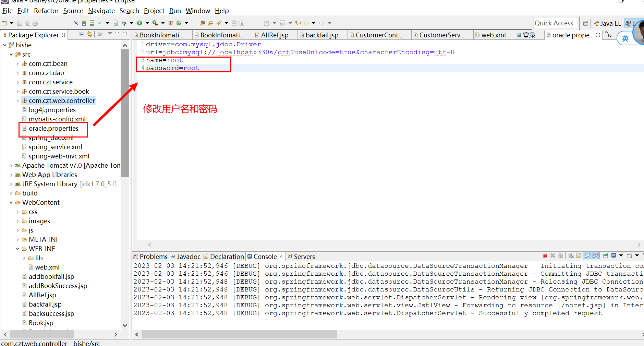Image resolution: width=644 pixels, height=346 pixels.
Task: Open the Navigate menu
Action: [101, 11]
